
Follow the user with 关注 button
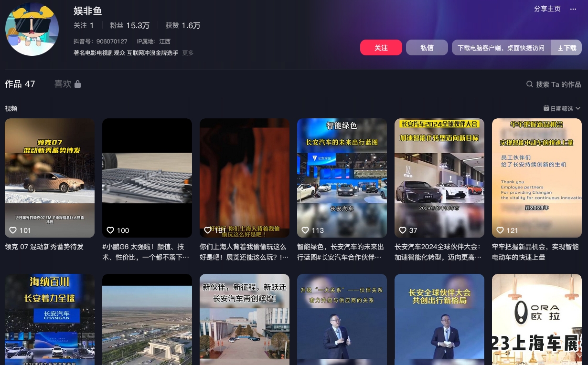coord(381,48)
